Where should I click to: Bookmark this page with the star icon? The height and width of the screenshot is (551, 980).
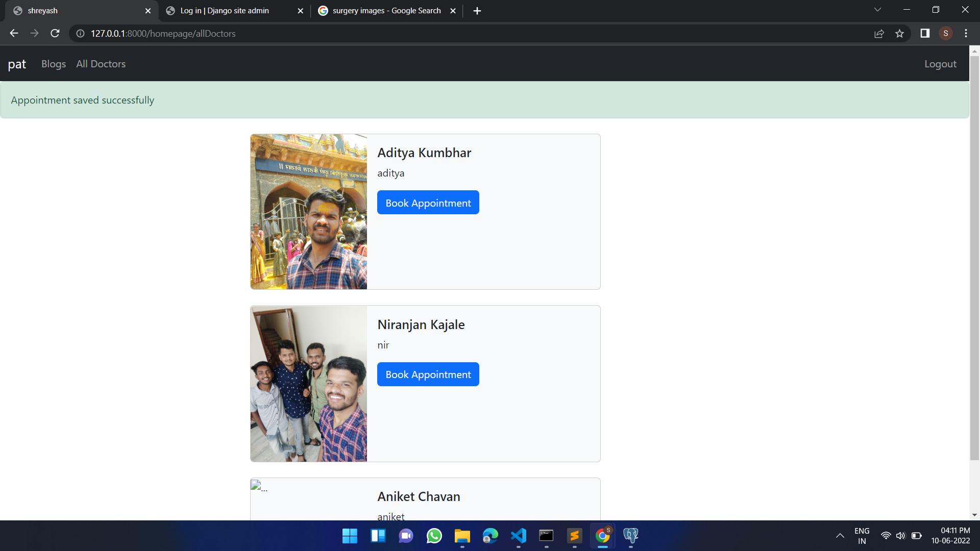coord(900,33)
